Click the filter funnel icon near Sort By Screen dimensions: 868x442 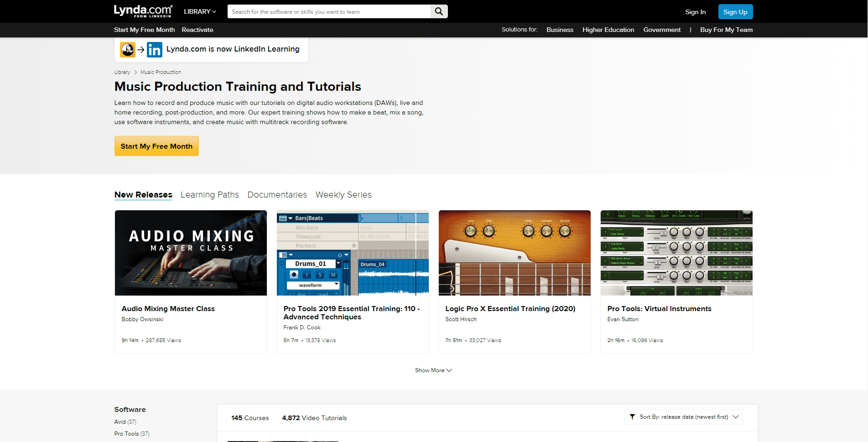[632, 417]
